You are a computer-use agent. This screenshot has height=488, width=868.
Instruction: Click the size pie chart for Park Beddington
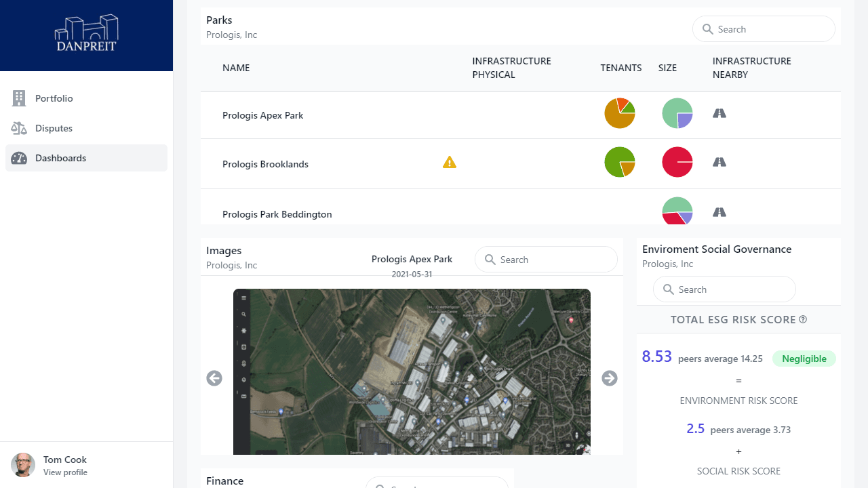coord(677,211)
